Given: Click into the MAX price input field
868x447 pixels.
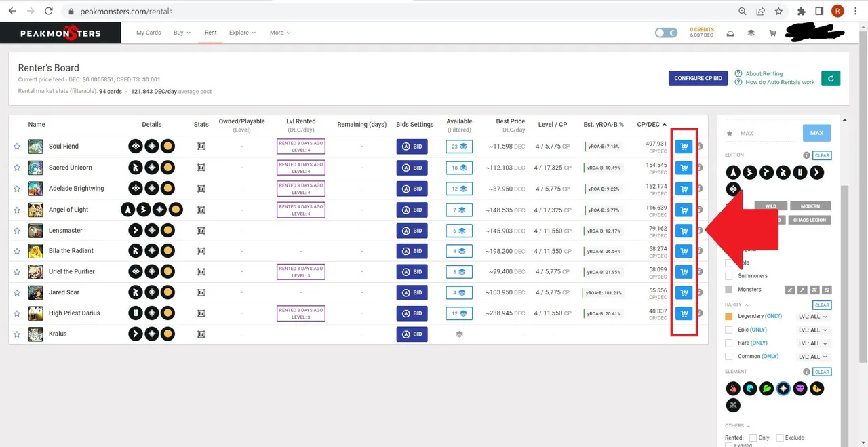Looking at the screenshot, I should pos(766,133).
